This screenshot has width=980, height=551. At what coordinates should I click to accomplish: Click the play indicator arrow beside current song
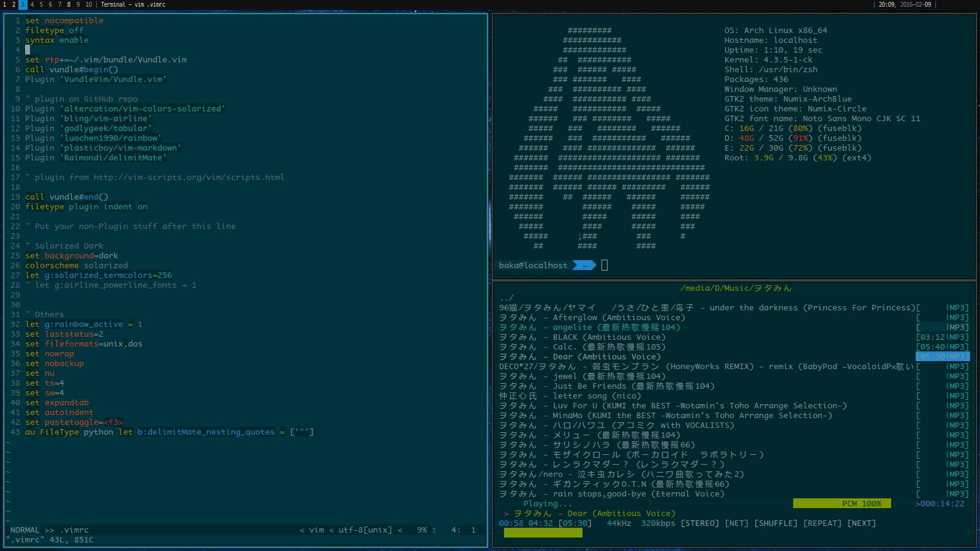pyautogui.click(x=506, y=514)
